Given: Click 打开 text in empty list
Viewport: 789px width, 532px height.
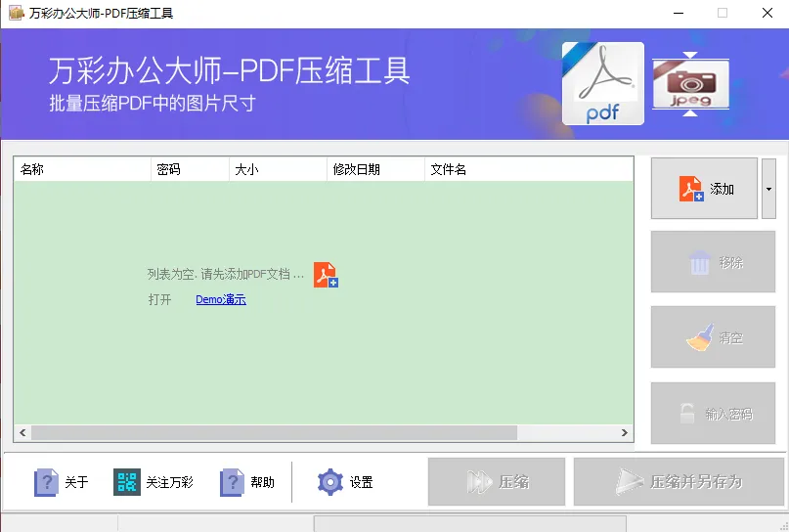Looking at the screenshot, I should tap(160, 299).
